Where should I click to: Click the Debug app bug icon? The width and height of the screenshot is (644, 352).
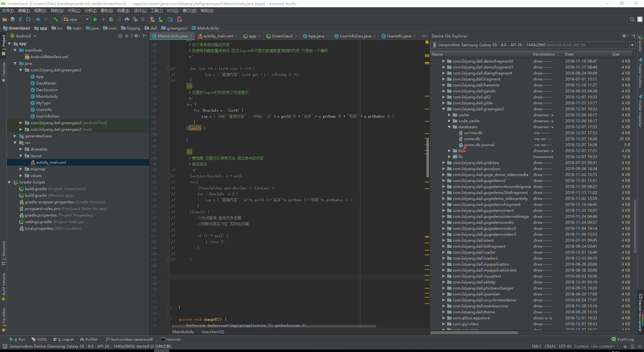click(111, 19)
